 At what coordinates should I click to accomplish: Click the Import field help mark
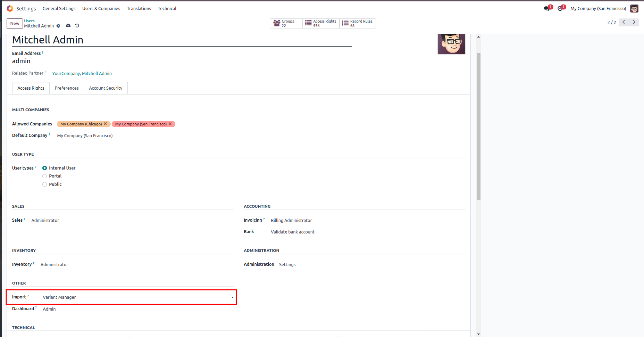point(28,296)
